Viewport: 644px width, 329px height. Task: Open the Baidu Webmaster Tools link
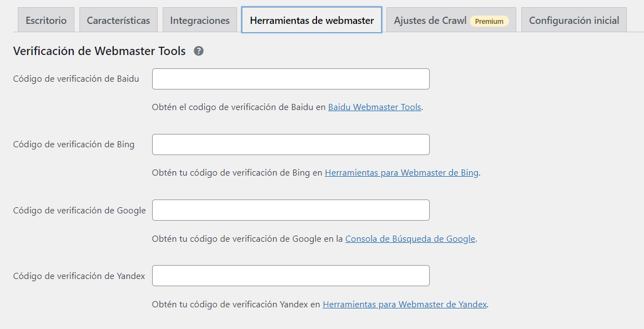pyautogui.click(x=374, y=107)
